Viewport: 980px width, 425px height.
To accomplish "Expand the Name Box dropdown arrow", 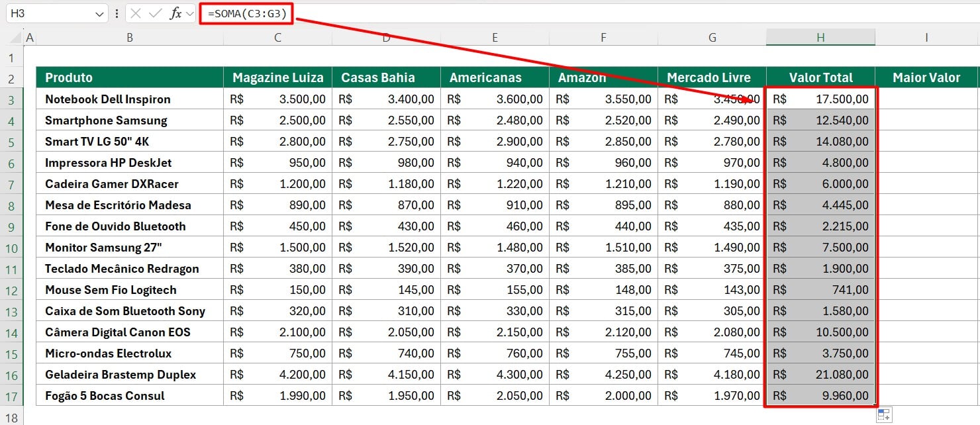I will 99,13.
